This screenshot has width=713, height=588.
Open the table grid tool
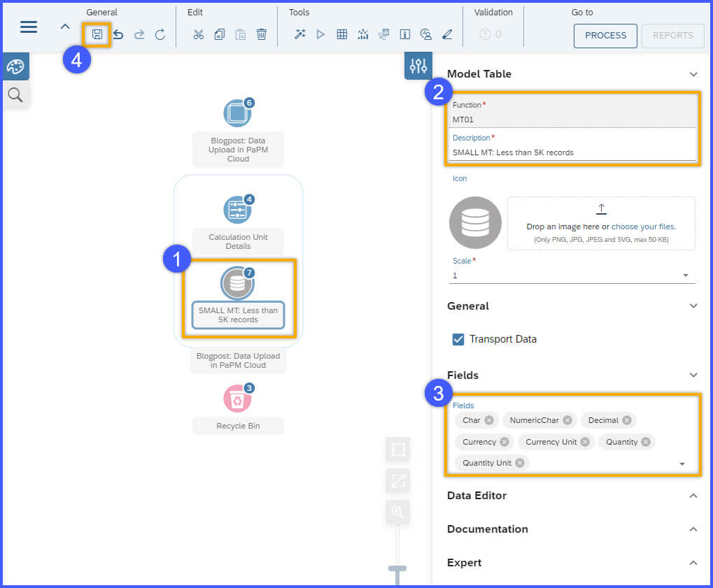342,34
